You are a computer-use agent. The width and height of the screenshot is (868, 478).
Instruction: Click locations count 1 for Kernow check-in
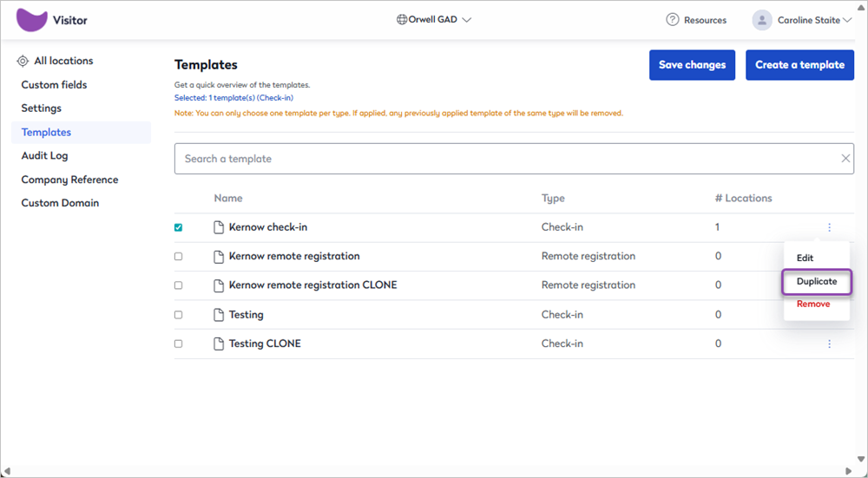click(718, 227)
